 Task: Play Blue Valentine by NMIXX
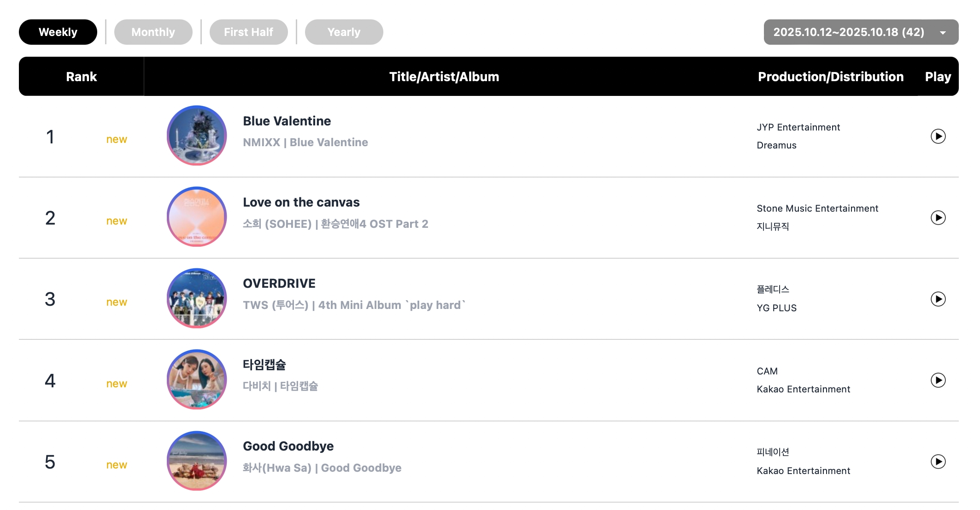tap(938, 136)
